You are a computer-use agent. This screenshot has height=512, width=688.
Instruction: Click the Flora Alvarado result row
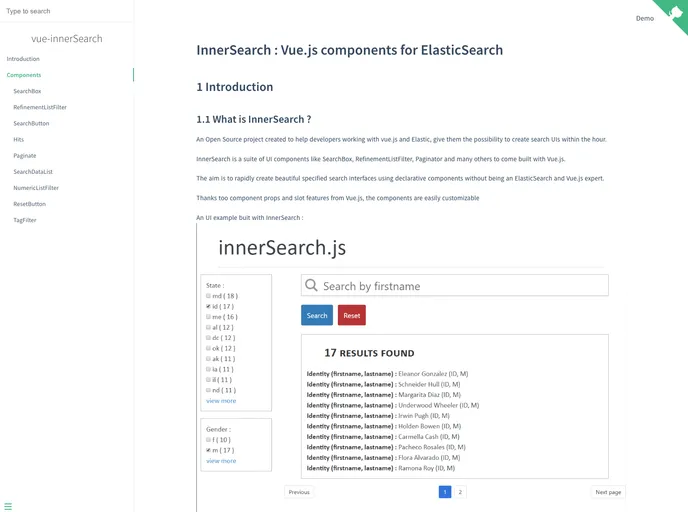click(x=383, y=458)
